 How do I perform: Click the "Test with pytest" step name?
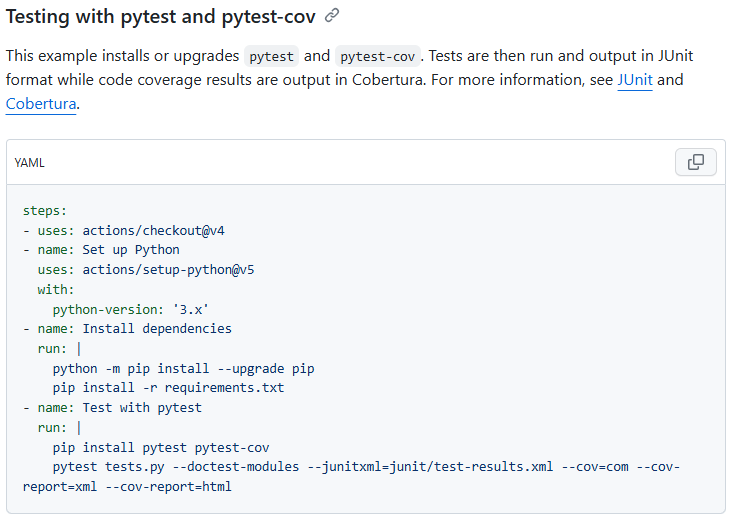point(142,408)
